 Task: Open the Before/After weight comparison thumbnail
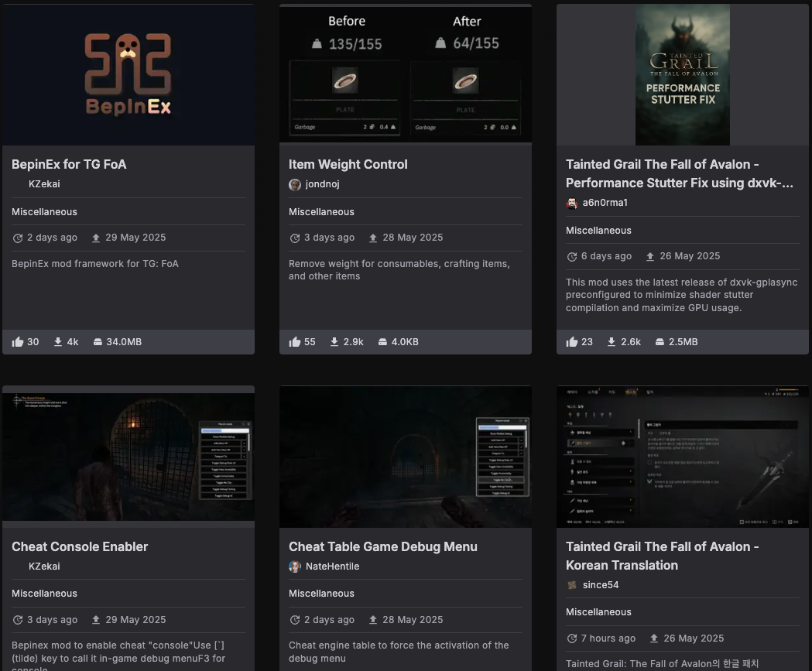(x=406, y=74)
